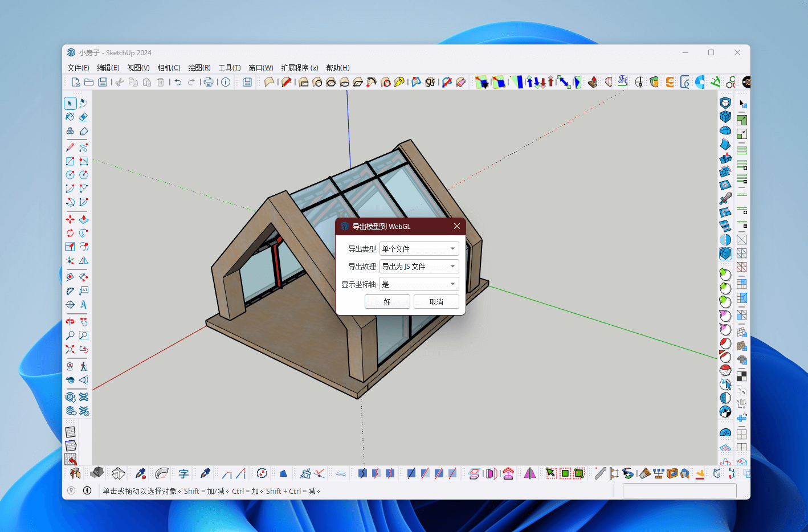Pick the Paint Bucket tool
The image size is (808, 532).
(x=70, y=117)
